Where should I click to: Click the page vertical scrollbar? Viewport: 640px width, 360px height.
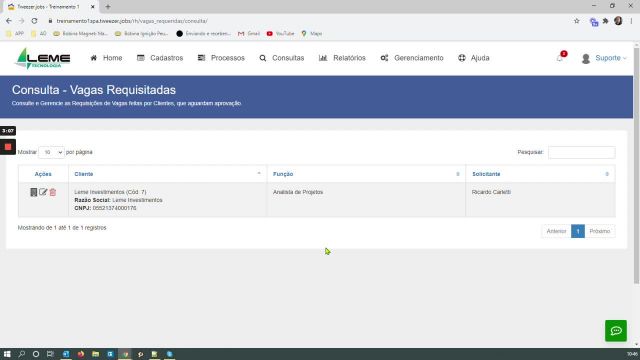tap(636, 165)
